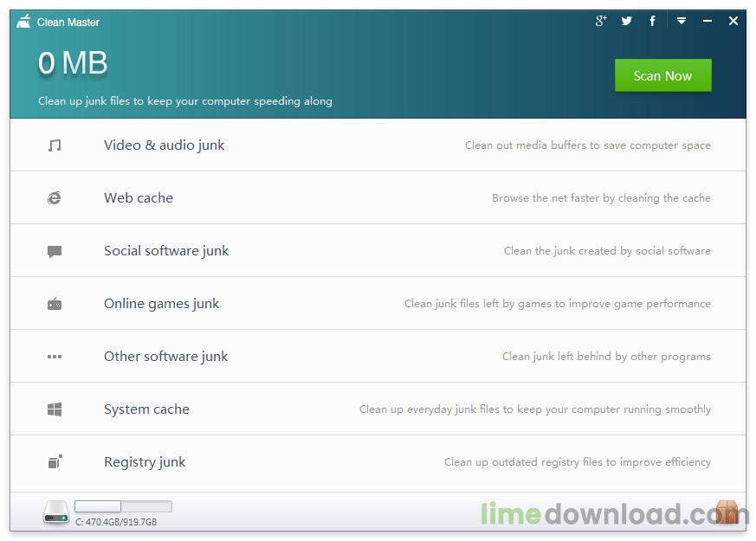Select Social software junk label

166,251
